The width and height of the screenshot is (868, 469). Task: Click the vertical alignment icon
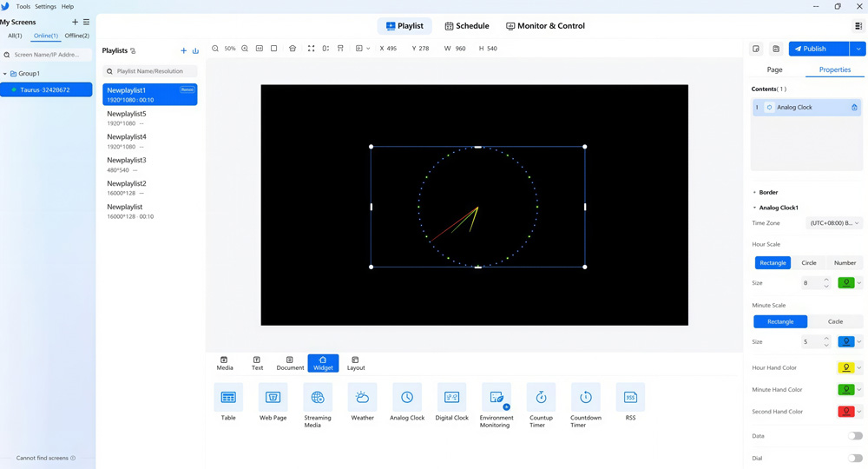point(340,48)
